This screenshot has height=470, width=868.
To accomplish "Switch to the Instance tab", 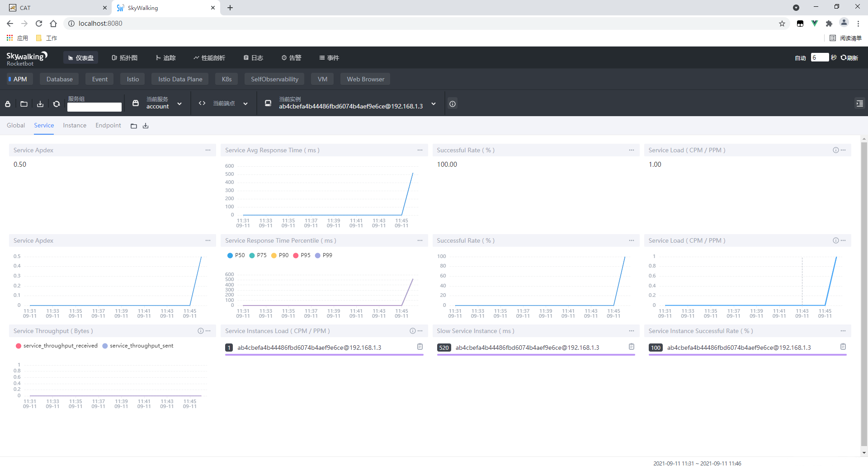I will click(75, 126).
